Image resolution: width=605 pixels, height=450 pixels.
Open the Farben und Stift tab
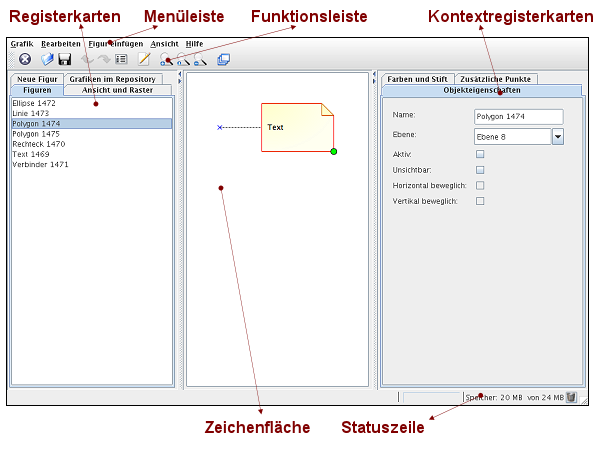pos(417,79)
